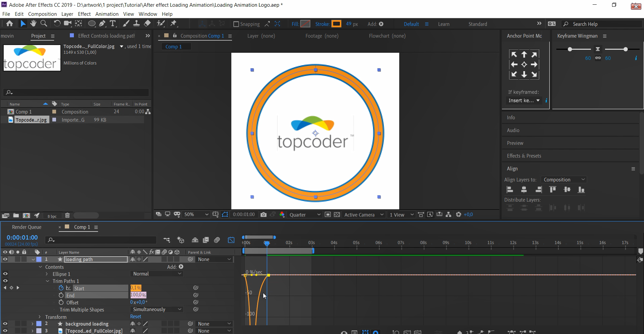Select the Topcode...r.jpg item in Project panel
644x334 pixels.
coord(31,120)
